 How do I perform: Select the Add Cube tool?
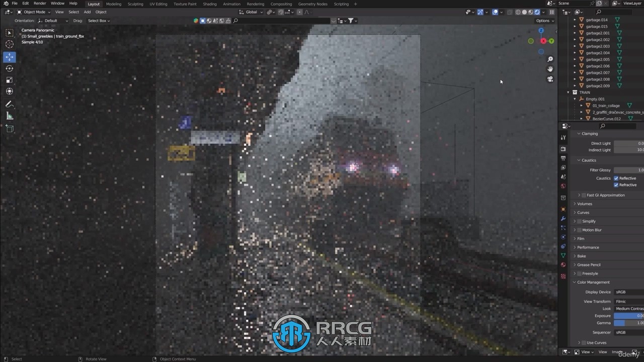tap(10, 129)
